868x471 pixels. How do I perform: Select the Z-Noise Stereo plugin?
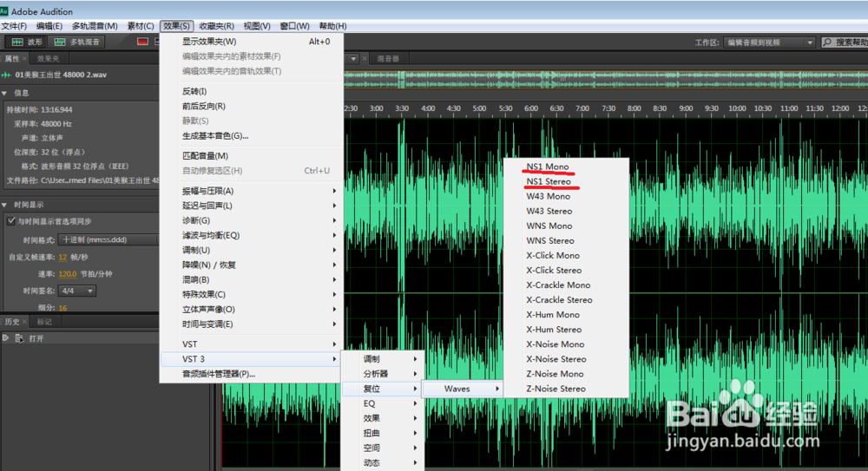566,389
